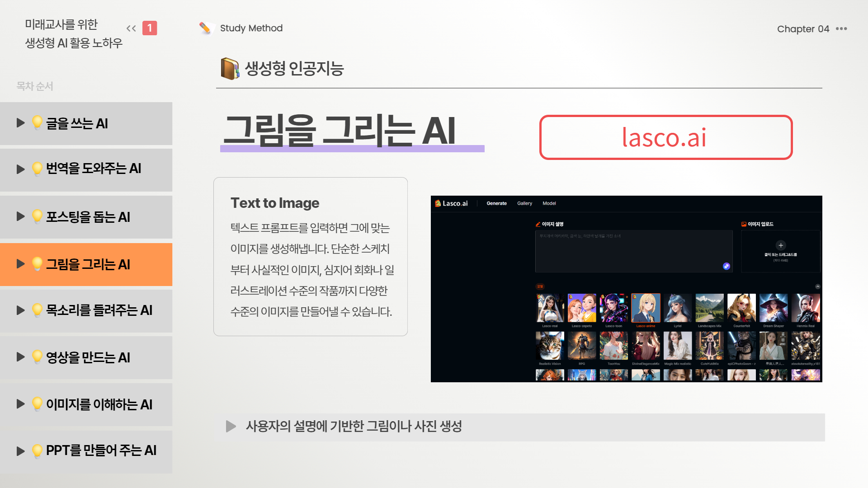
Task: Click the lightbulb icon next to 번역을 도와주는 AI
Action: (37, 169)
